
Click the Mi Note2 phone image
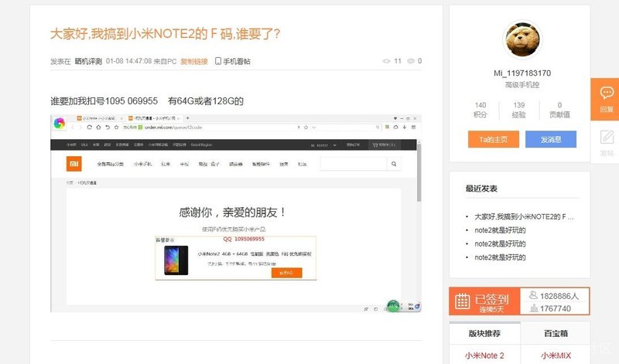point(176,260)
